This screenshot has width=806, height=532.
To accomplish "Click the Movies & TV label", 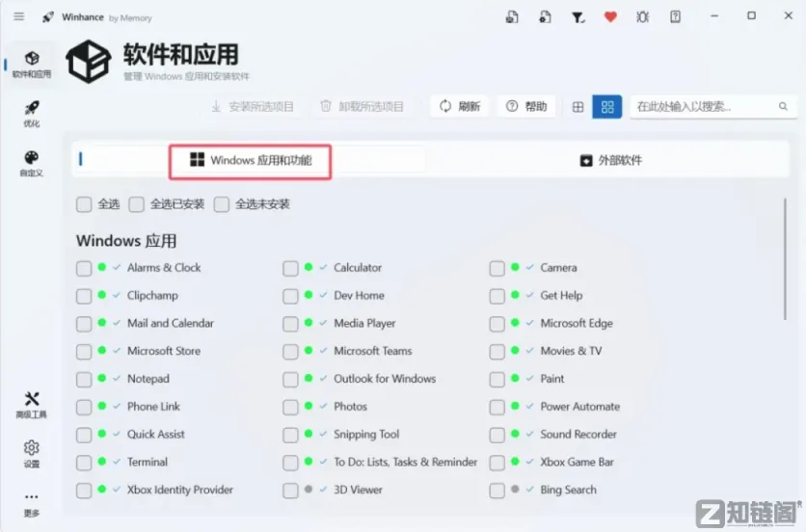I will click(571, 351).
